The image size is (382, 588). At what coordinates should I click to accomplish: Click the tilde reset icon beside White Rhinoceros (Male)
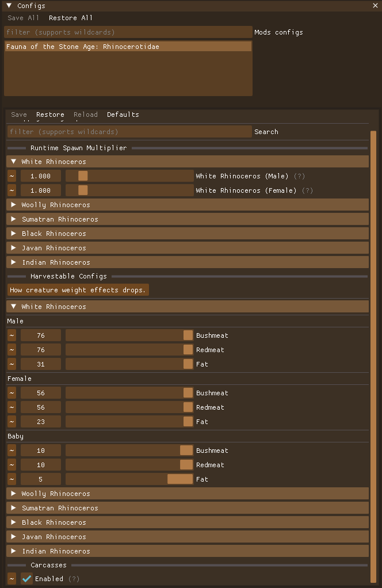[12, 176]
